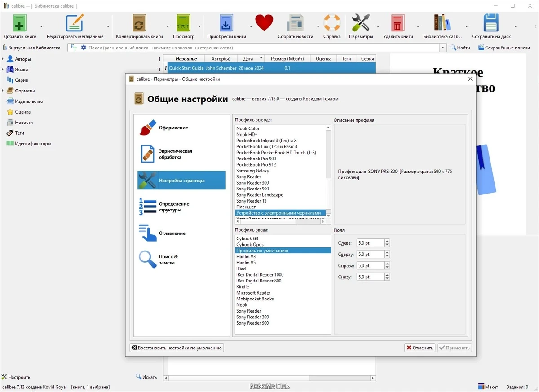Click the Справа margin spinner arrows
The image size is (539, 392).
[387, 266]
